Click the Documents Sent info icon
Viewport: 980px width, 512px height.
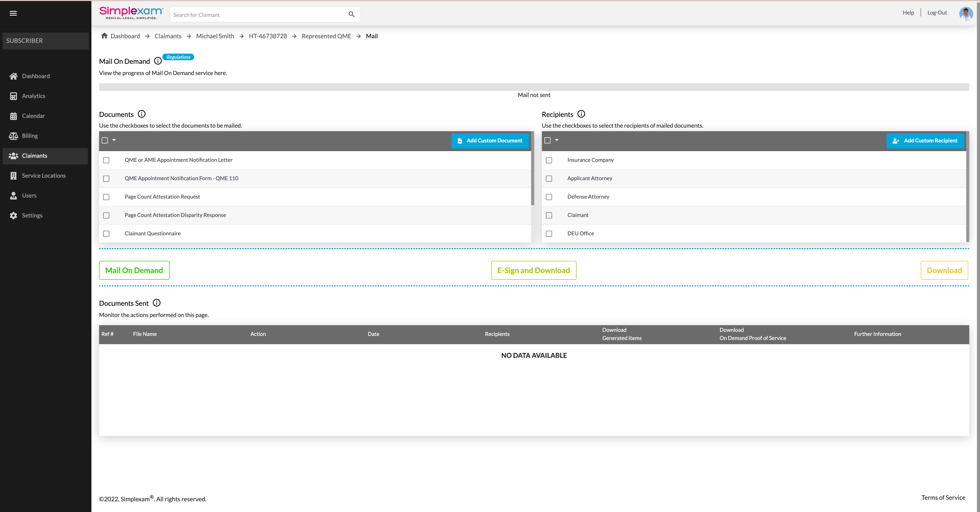(156, 303)
